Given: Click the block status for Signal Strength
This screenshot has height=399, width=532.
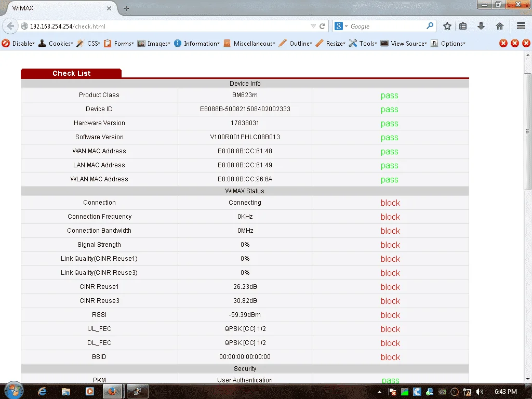Looking at the screenshot, I should (390, 245).
